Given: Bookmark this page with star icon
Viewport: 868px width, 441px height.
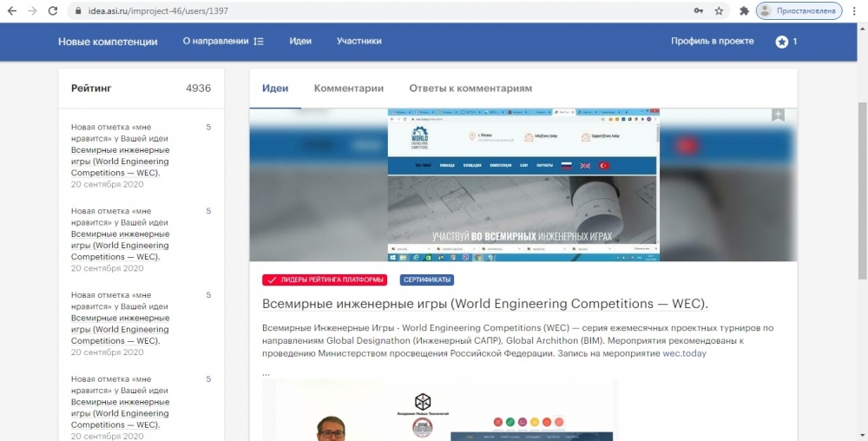Looking at the screenshot, I should [719, 10].
